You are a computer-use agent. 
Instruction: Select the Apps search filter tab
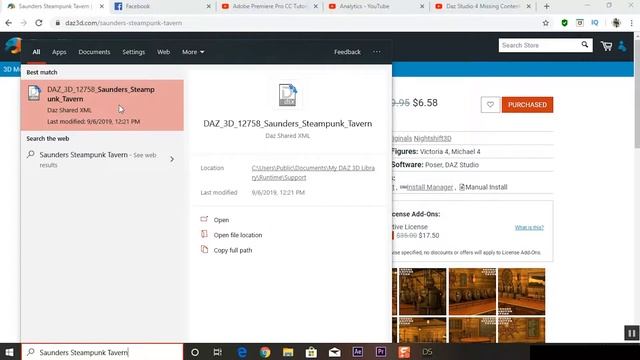click(59, 52)
